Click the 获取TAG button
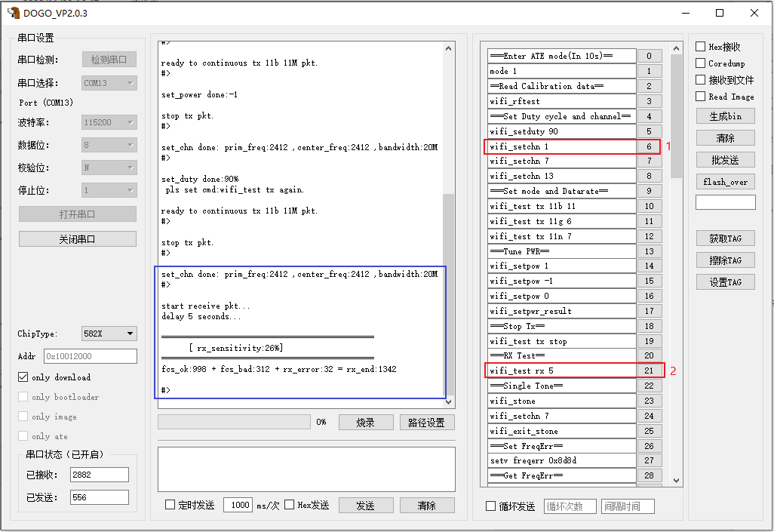This screenshot has width=774, height=532. point(726,238)
